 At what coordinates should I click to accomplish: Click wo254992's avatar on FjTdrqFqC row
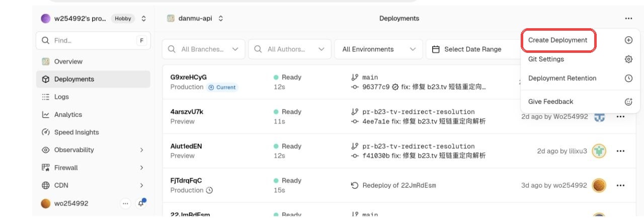[x=599, y=185]
